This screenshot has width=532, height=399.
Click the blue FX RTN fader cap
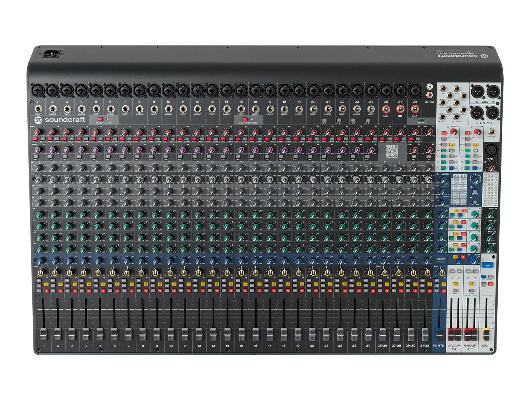pyautogui.click(x=439, y=334)
